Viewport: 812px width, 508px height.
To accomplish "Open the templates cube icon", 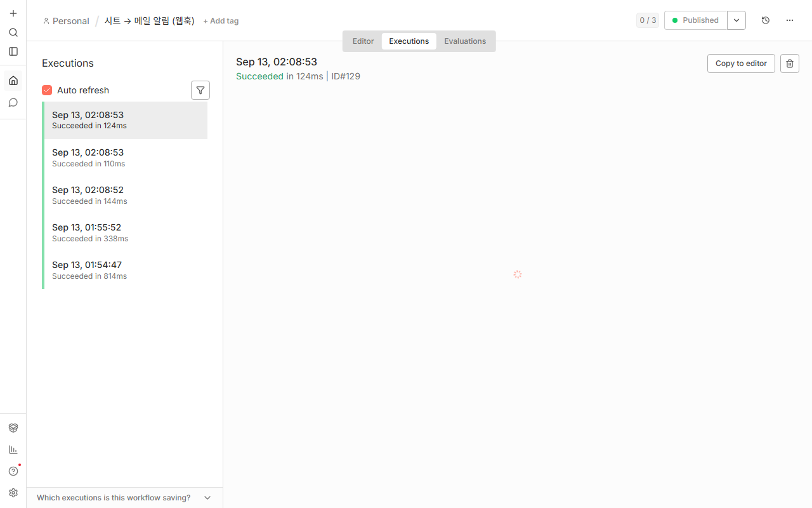I will pos(13,428).
